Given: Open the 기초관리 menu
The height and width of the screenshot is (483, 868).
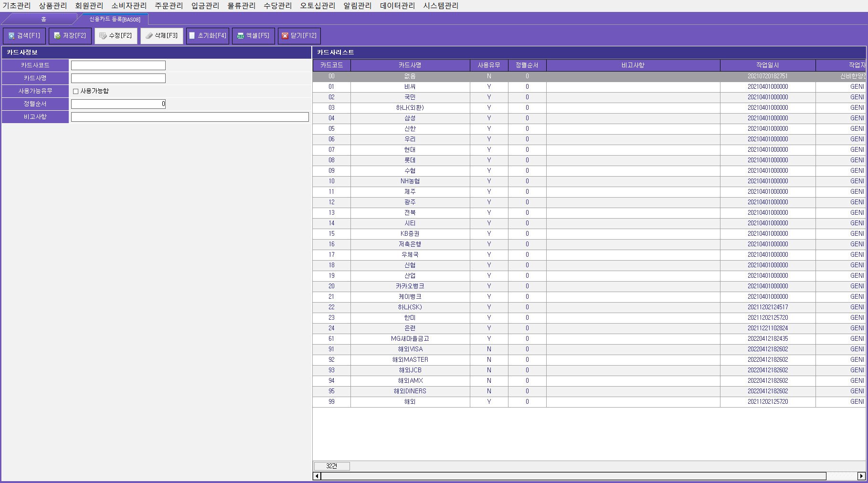Looking at the screenshot, I should [x=17, y=6].
